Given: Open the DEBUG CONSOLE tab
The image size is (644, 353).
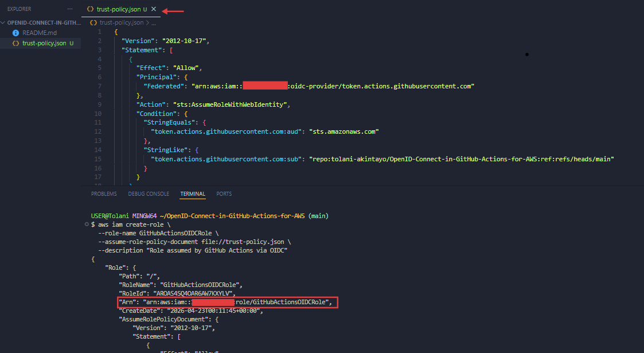Looking at the screenshot, I should (x=148, y=193).
